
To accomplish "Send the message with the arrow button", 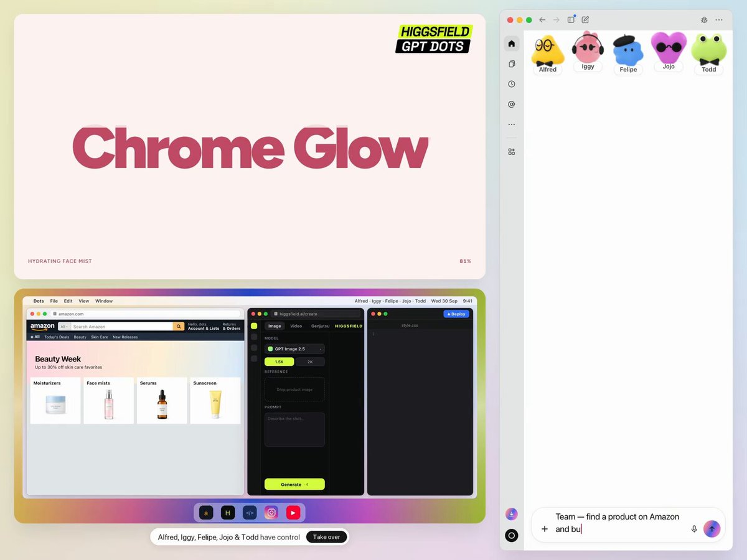I will tap(712, 529).
